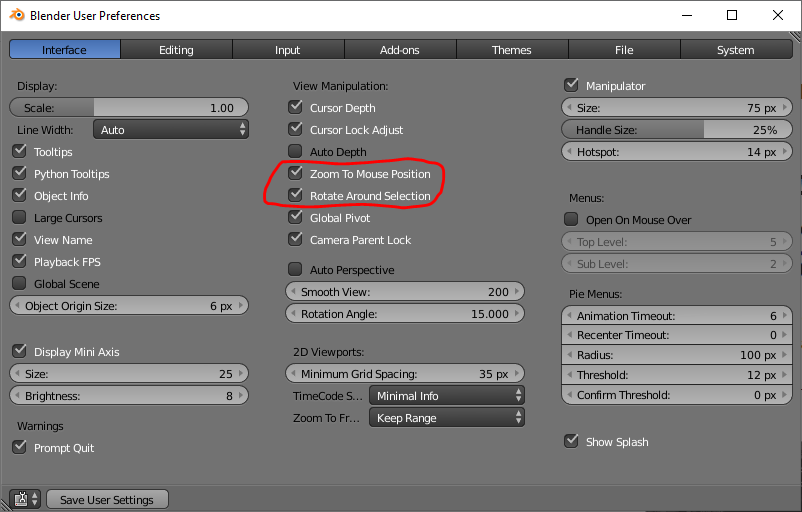Screen dimensions: 802x512
Task: Click the Blender logo in title bar
Action: 16,15
